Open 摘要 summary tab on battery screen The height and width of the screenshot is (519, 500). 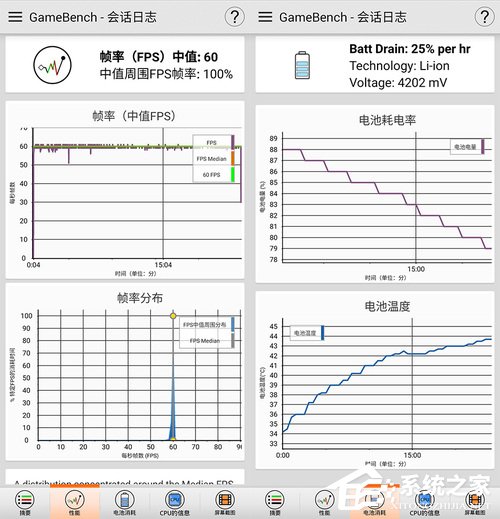(x=275, y=503)
